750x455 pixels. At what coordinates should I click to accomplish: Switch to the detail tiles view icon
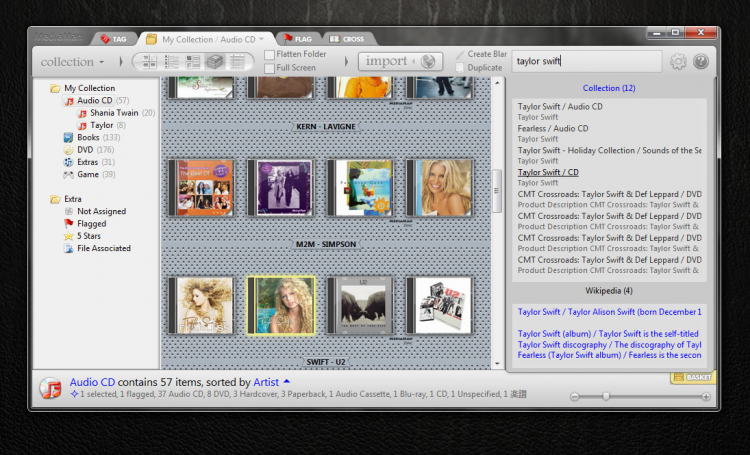[193, 61]
